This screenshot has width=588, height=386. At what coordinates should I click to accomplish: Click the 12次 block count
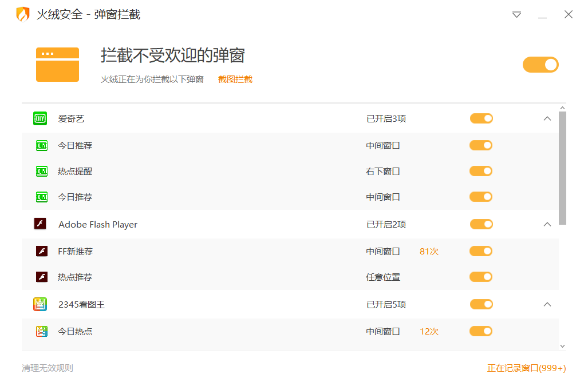(429, 331)
